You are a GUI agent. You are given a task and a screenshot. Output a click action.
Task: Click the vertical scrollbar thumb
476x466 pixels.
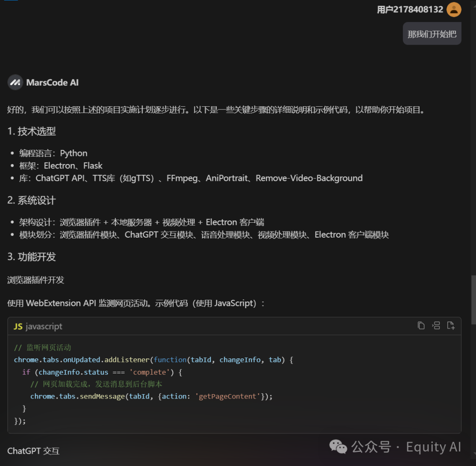473,300
